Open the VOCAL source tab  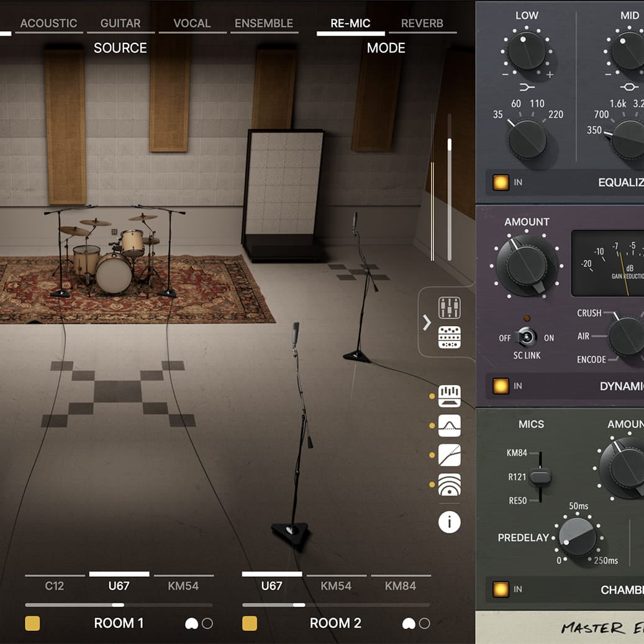click(192, 23)
